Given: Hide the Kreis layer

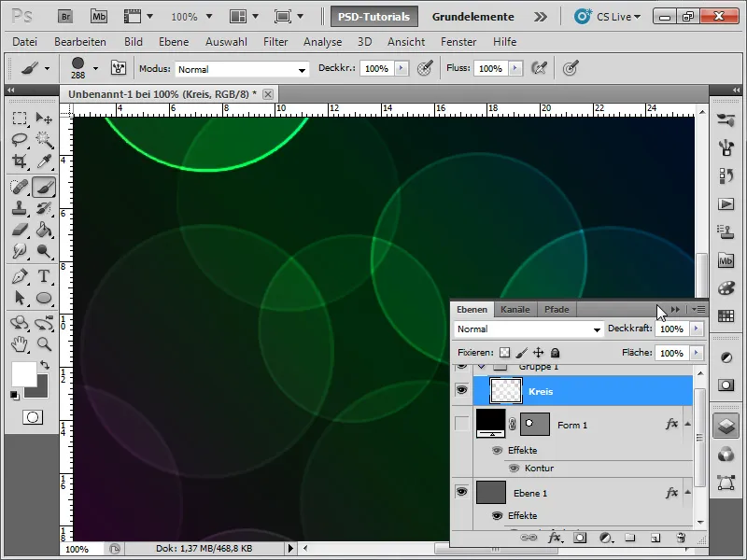Looking at the screenshot, I should coord(461,390).
